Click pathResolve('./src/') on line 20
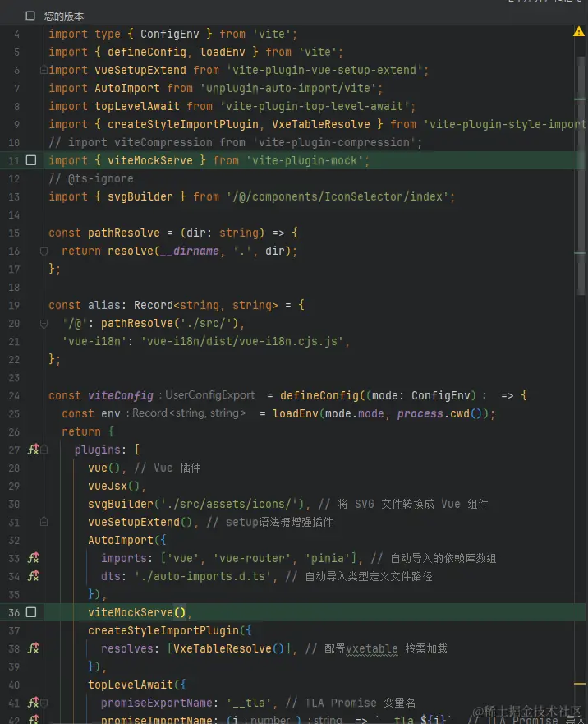This screenshot has height=724, width=588. 169,323
